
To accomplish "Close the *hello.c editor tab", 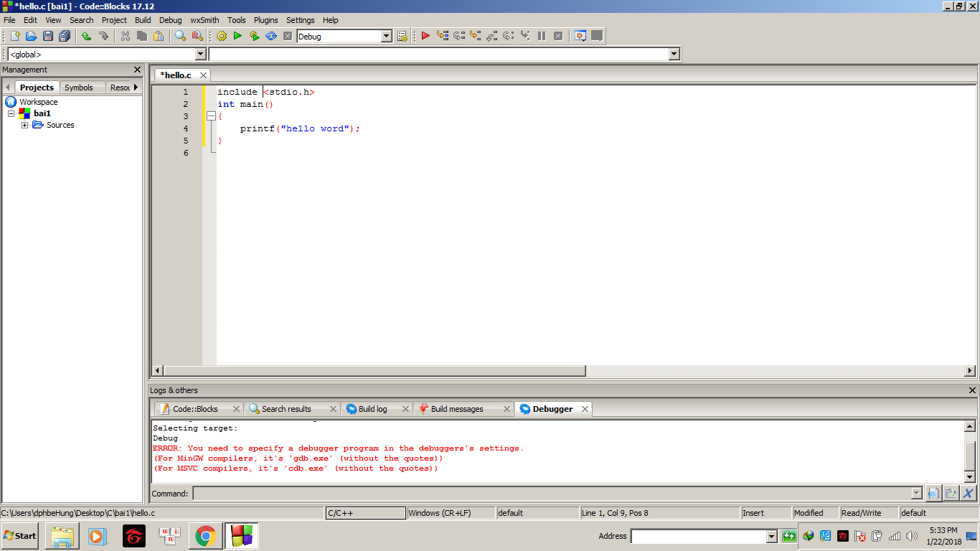I will tap(204, 75).
